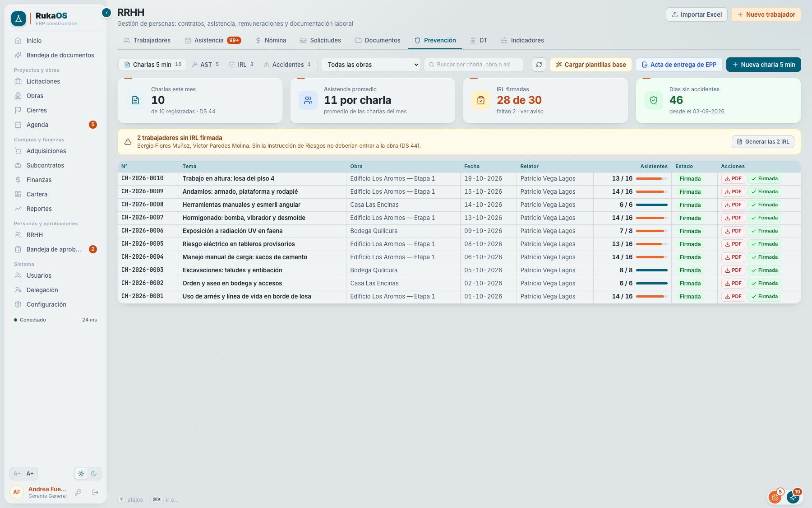Click the RukaOS logo icon
This screenshot has height=508, width=812.
click(18, 19)
